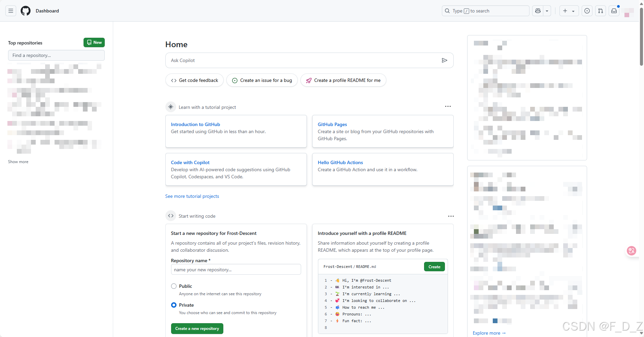Click the spark icon beside Learn with a tutorial
The height and width of the screenshot is (337, 644).
pyautogui.click(x=171, y=107)
